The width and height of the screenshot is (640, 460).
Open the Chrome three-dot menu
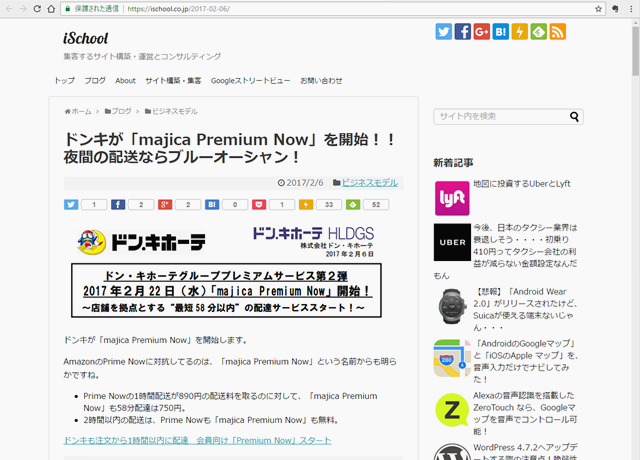point(628,8)
